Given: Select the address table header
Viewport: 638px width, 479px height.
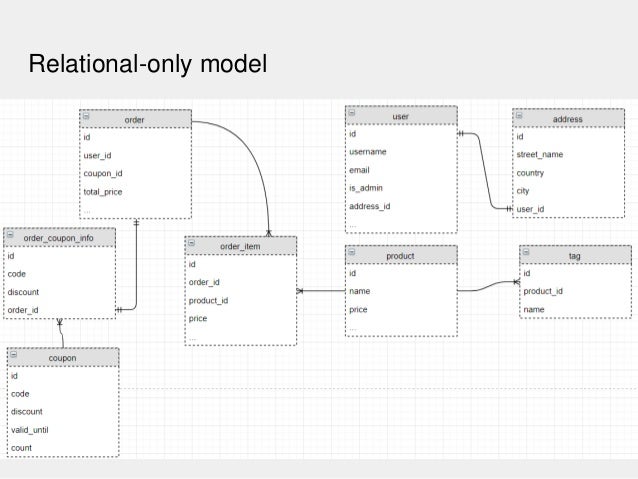Looking at the screenshot, I should (x=568, y=118).
